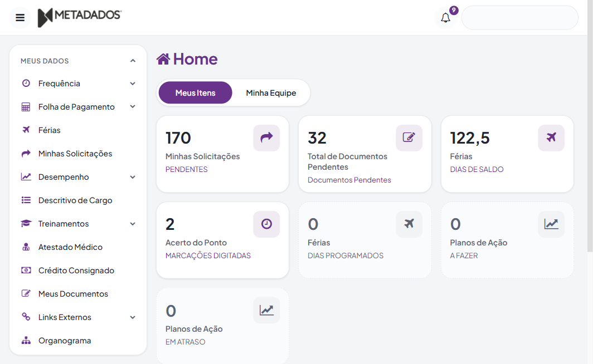Click the Treinamentos graduation cap icon
This screenshot has width=593, height=364.
click(26, 224)
